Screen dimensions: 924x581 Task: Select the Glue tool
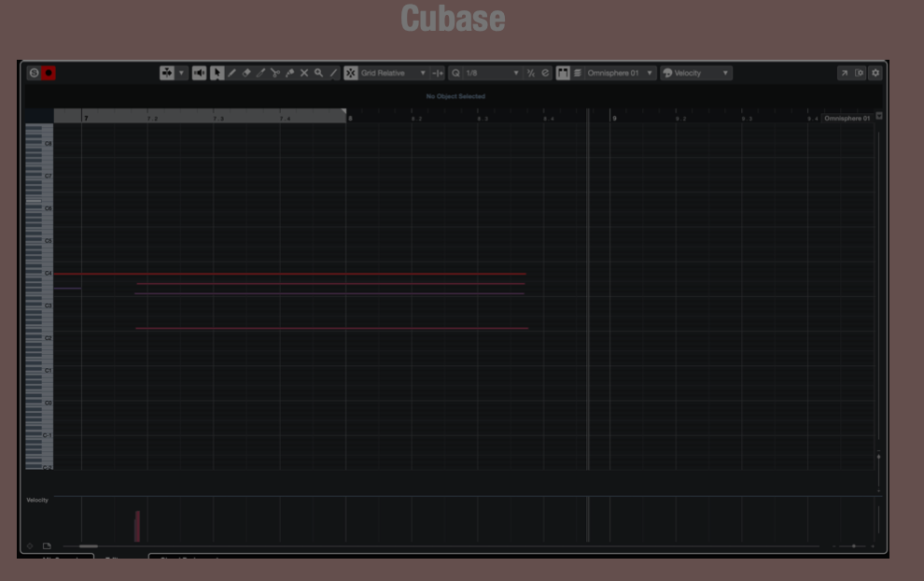(290, 73)
